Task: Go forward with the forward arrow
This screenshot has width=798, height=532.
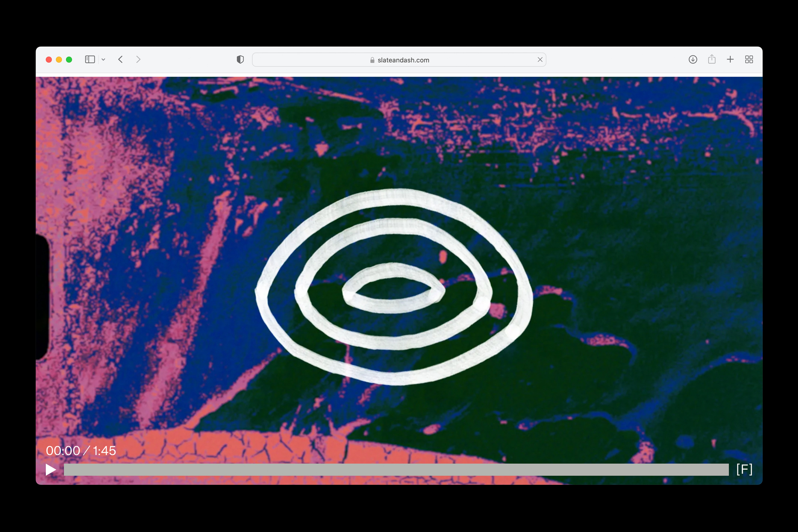Action: click(138, 59)
